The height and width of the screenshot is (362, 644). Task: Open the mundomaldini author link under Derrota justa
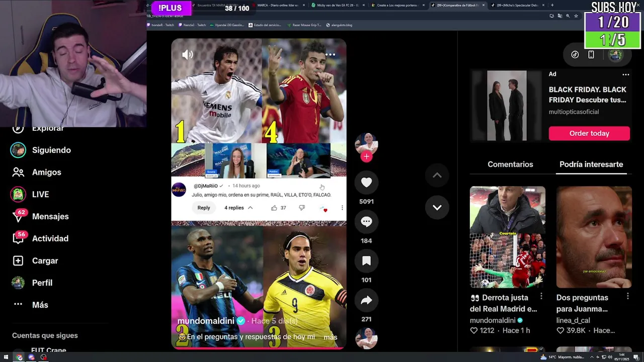(493, 320)
